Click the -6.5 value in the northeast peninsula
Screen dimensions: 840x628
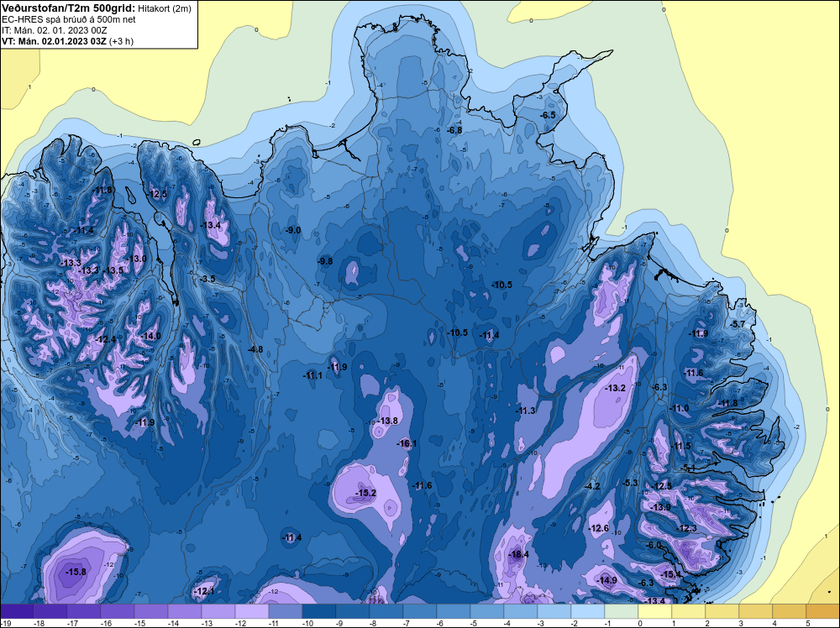(x=548, y=115)
